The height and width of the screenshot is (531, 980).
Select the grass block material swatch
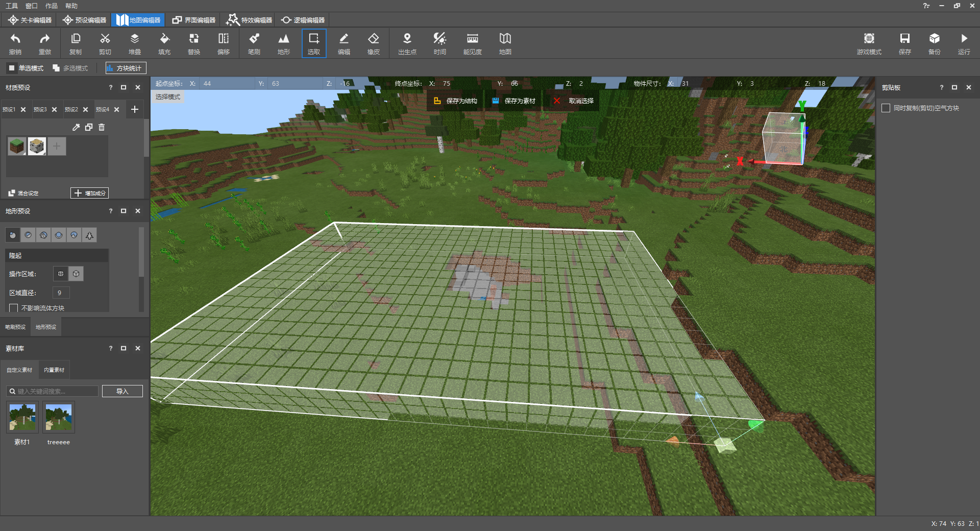point(17,147)
